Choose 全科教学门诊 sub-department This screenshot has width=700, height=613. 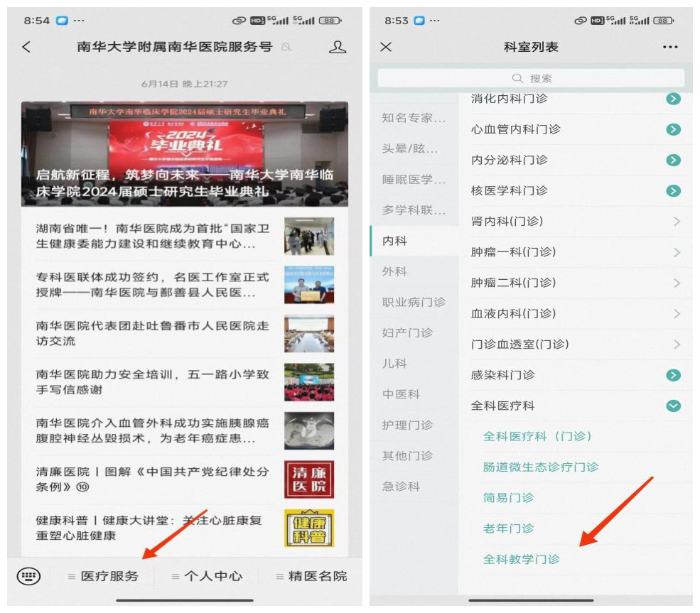click(521, 560)
